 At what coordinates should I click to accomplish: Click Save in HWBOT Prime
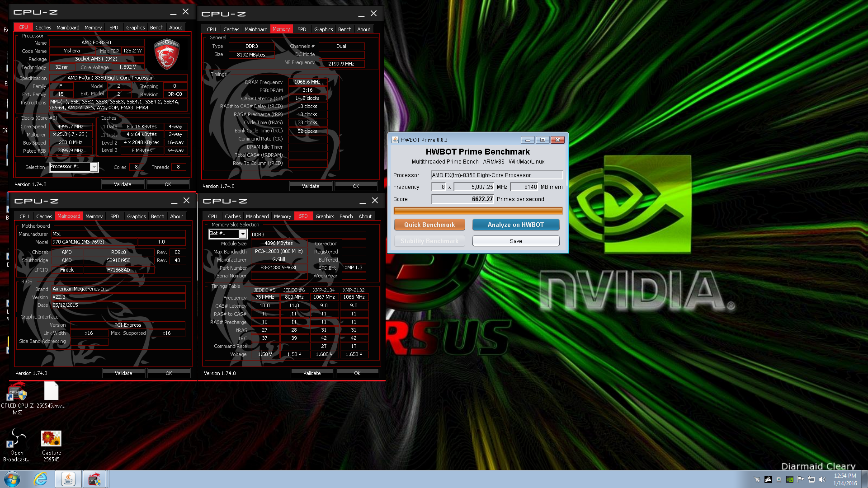coord(516,241)
